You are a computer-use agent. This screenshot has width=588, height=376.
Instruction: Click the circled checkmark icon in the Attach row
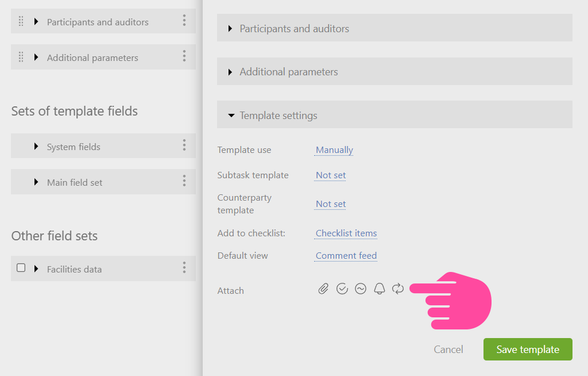click(x=342, y=289)
